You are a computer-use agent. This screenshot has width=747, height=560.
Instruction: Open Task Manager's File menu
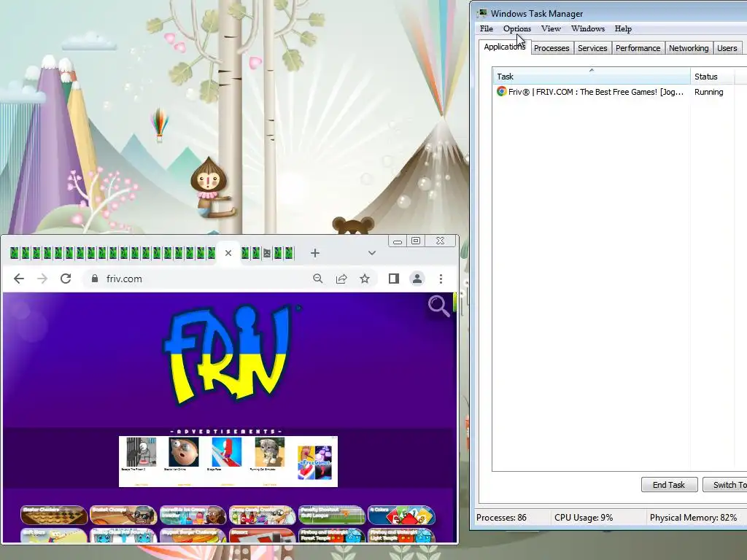(x=487, y=28)
